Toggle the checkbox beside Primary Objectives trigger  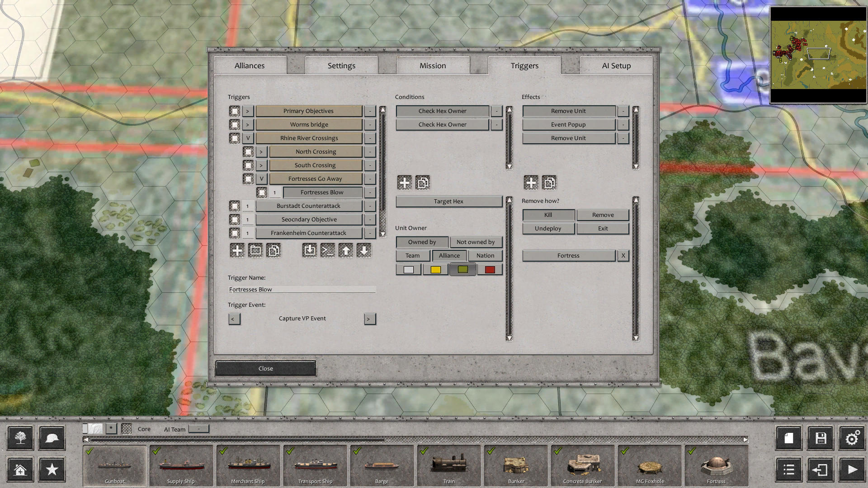[x=234, y=111]
